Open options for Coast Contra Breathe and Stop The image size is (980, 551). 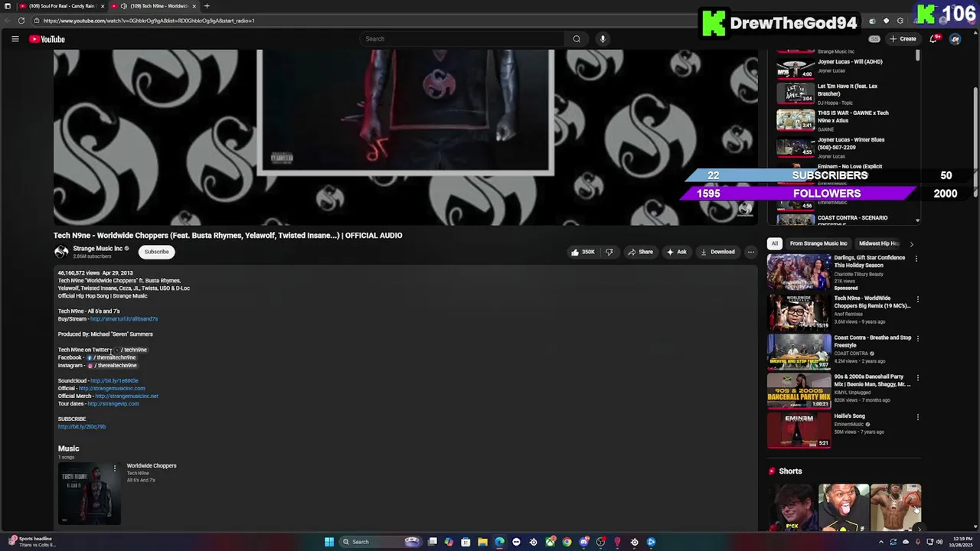[x=917, y=338]
